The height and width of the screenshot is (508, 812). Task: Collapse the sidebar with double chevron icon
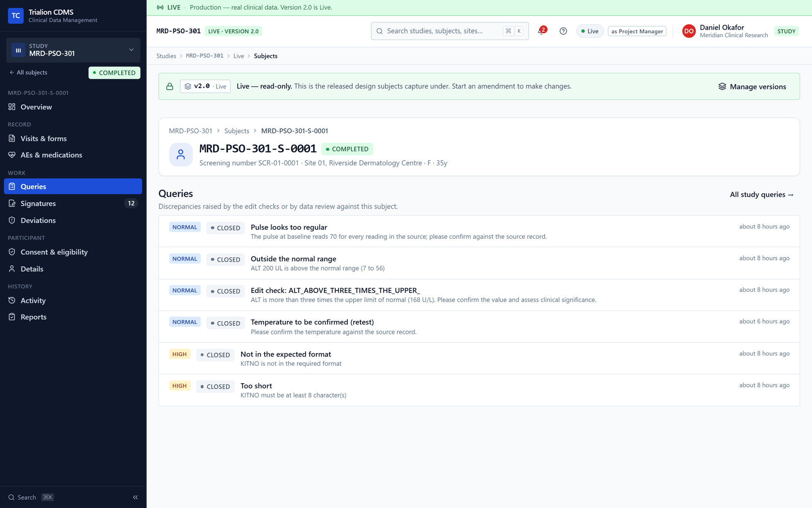click(135, 497)
